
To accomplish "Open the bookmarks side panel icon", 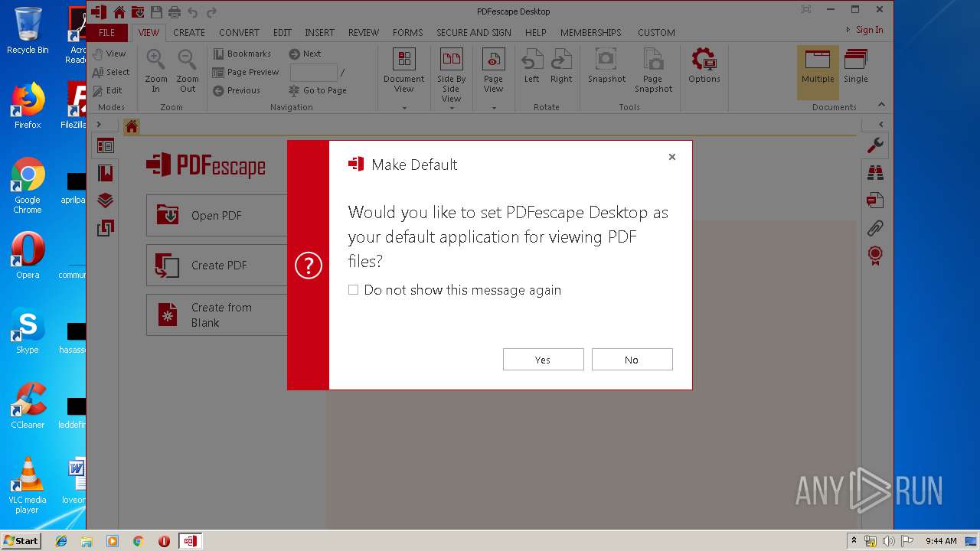I will coord(106,173).
